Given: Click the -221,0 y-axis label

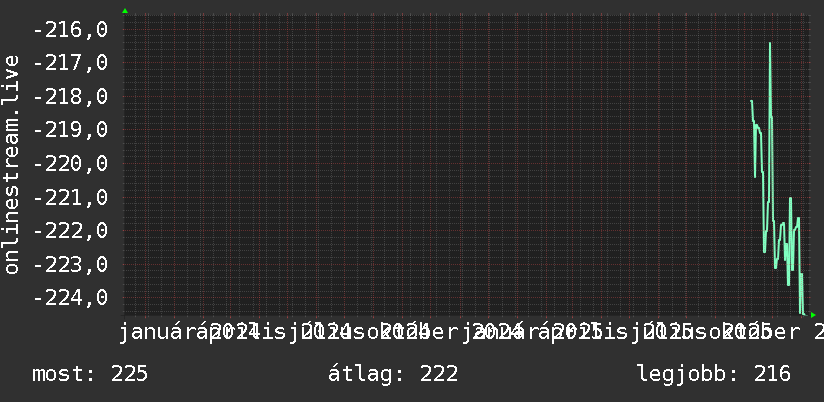Looking at the screenshot, I should pyautogui.click(x=70, y=198).
